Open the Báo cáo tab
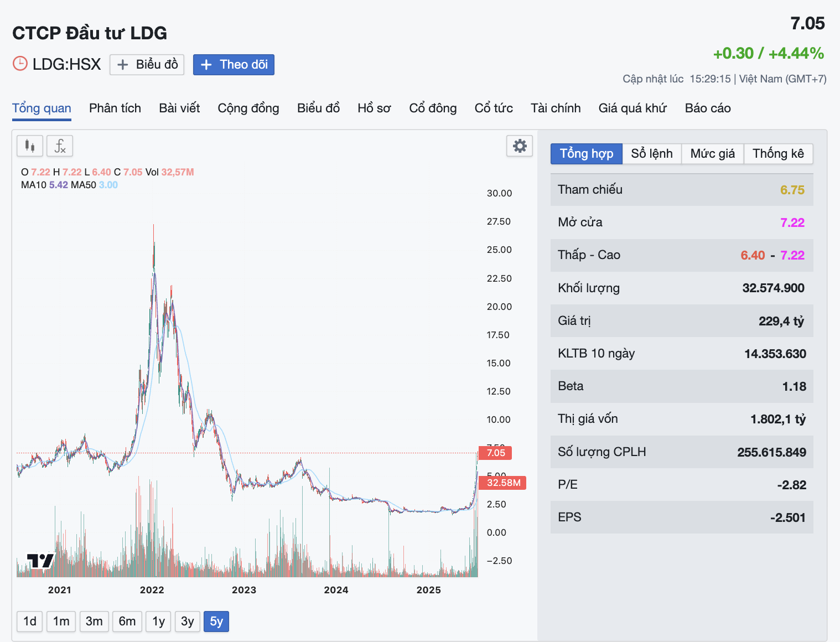Screen dimensions: 840x642 tap(708, 108)
